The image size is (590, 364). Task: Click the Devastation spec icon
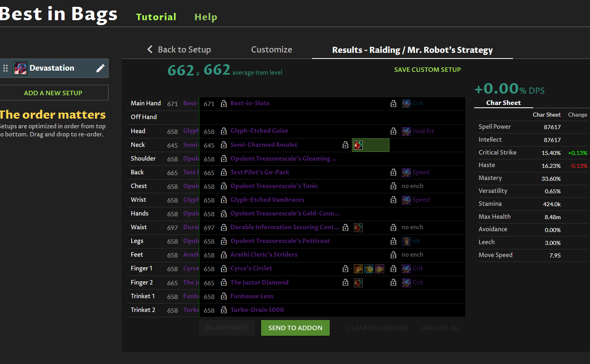pos(20,68)
